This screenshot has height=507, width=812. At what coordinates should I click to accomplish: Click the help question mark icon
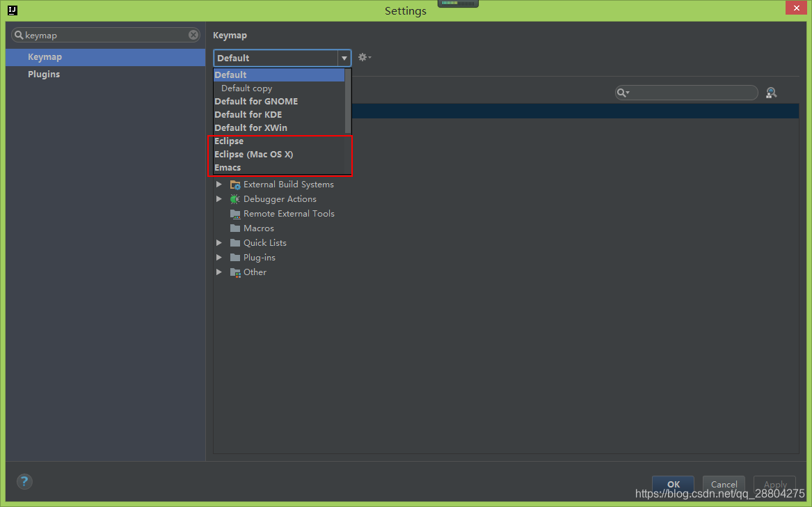(24, 482)
